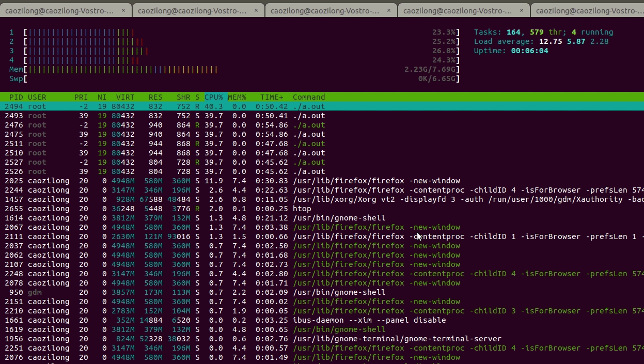Switch to the fourth terminal tab

[464, 10]
